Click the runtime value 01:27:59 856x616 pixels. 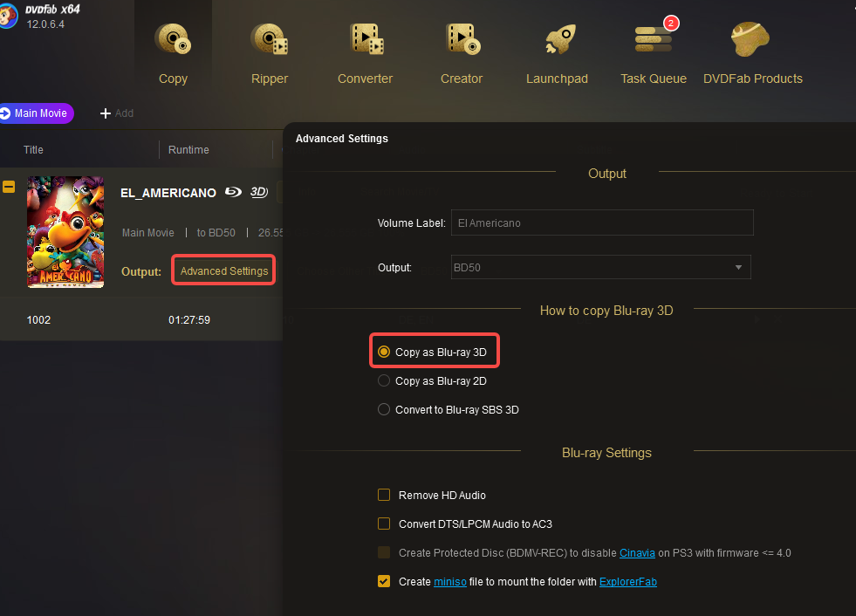[188, 320]
